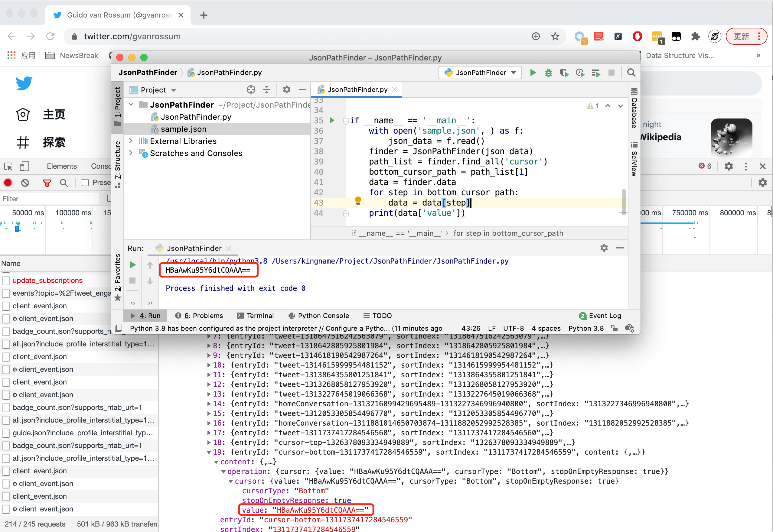This screenshot has width=773, height=532.
Task: Click the green Run button in toolbar
Action: (533, 73)
